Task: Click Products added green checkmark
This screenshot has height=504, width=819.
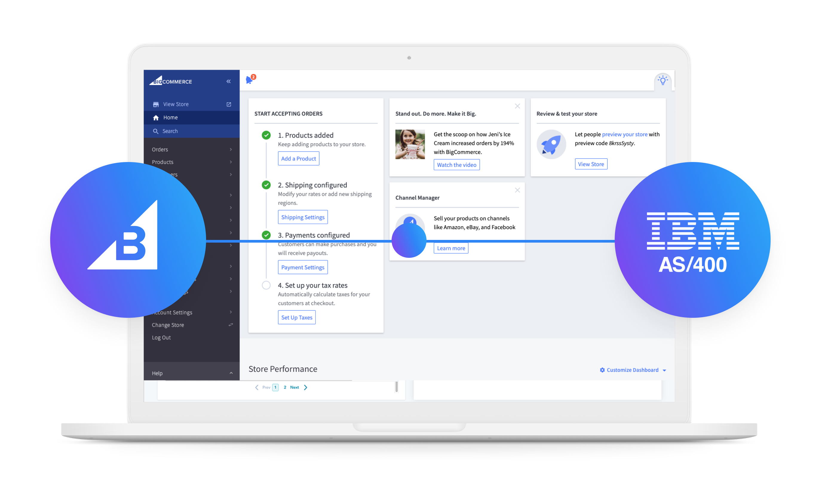Action: [266, 135]
